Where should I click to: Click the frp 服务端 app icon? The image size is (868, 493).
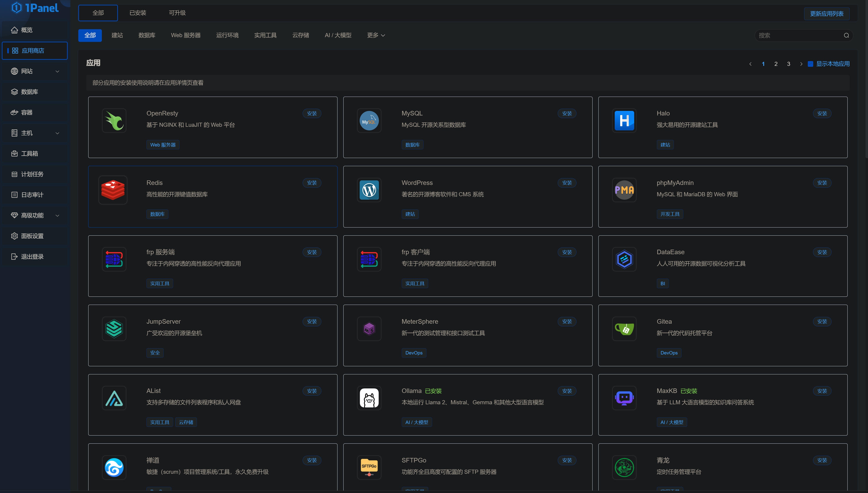coord(114,259)
